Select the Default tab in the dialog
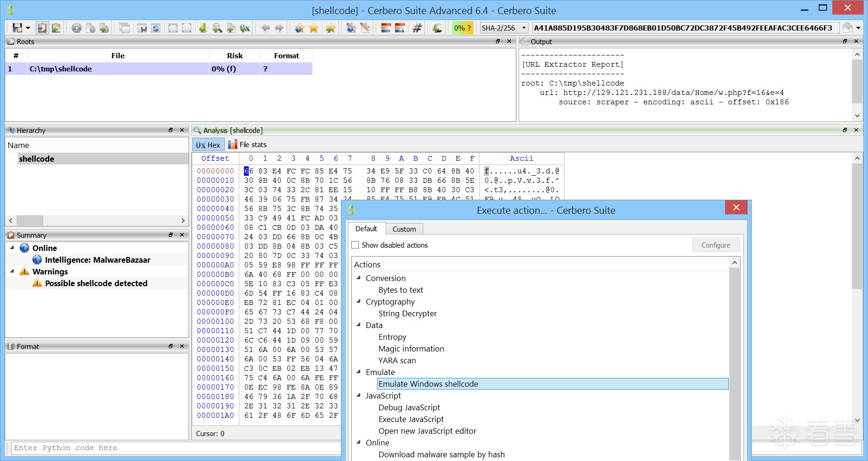 coord(366,229)
